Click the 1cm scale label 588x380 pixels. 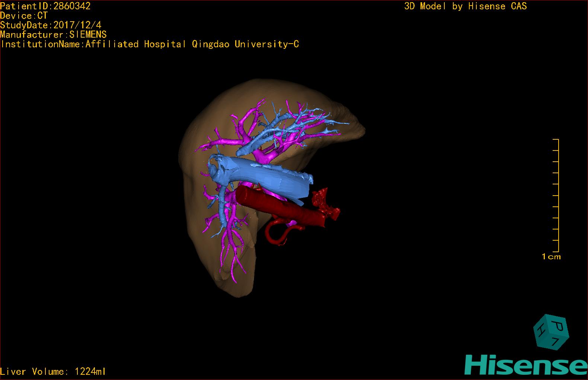click(551, 257)
